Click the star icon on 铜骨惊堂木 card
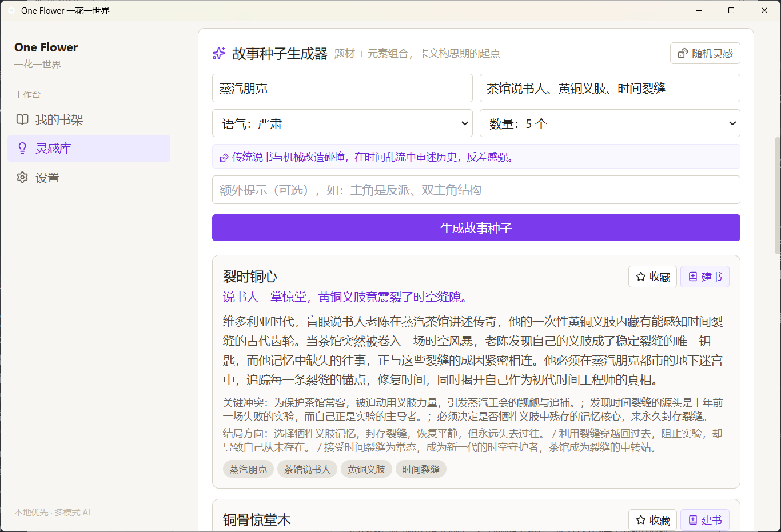781x532 pixels. (641, 520)
